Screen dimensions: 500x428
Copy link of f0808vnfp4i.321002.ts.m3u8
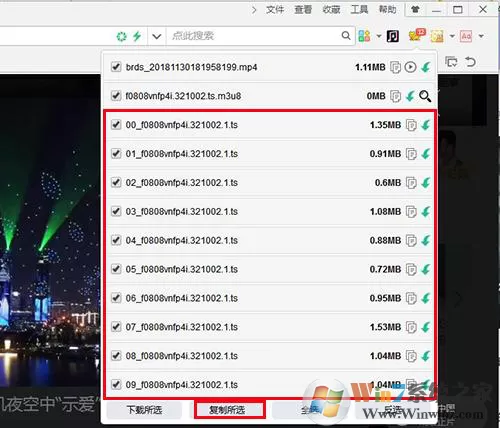point(395,96)
